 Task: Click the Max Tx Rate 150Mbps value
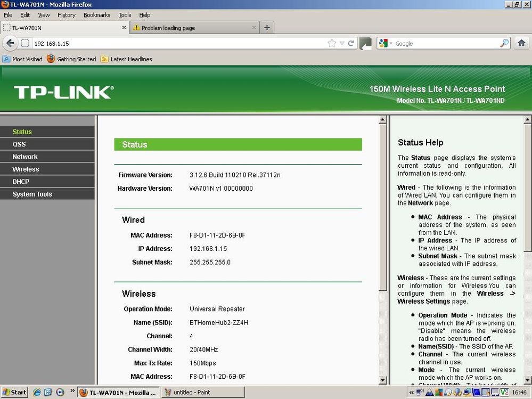202,363
